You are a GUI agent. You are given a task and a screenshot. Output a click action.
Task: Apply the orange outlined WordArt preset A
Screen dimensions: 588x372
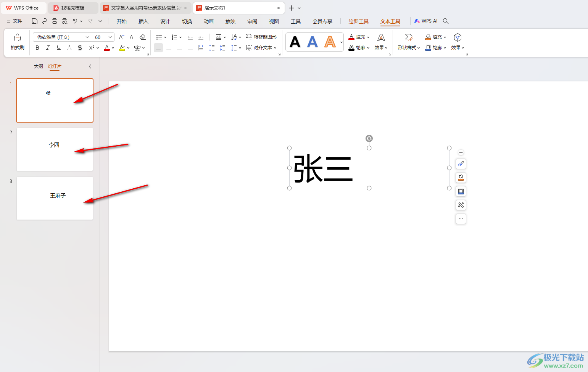(330, 42)
